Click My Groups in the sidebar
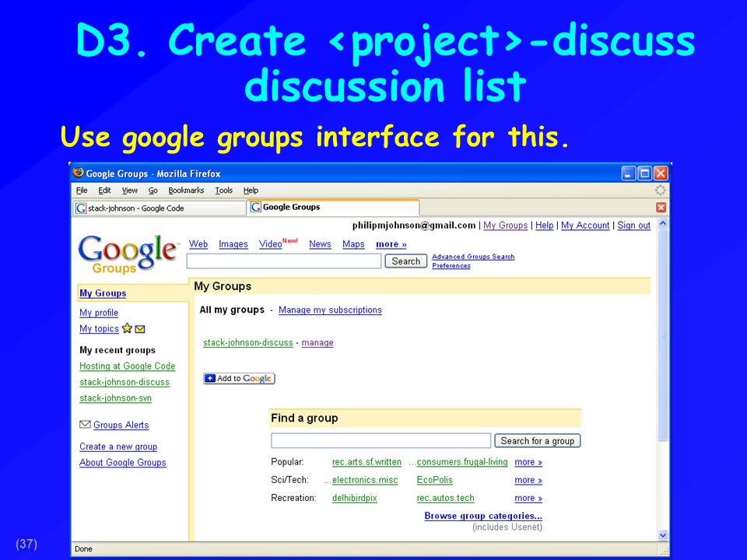Viewport: 747px width, 560px height. click(103, 293)
